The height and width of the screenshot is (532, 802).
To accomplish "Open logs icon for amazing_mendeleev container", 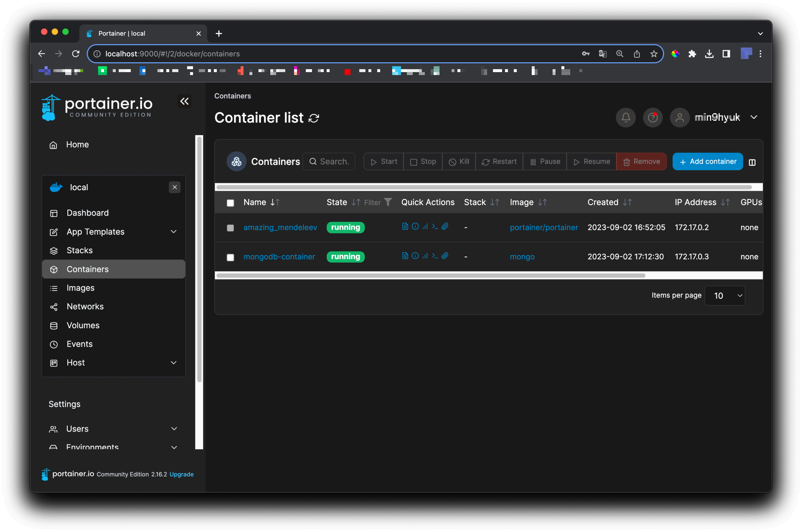I will tap(405, 226).
